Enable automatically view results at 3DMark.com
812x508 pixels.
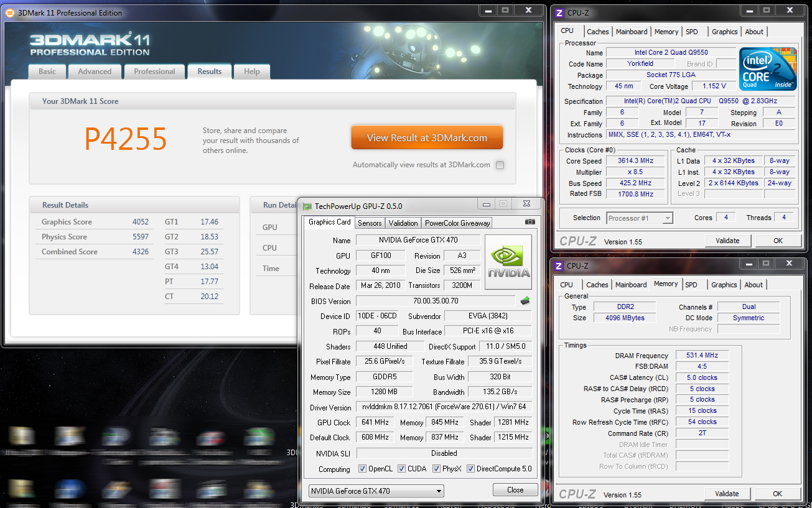pos(500,165)
